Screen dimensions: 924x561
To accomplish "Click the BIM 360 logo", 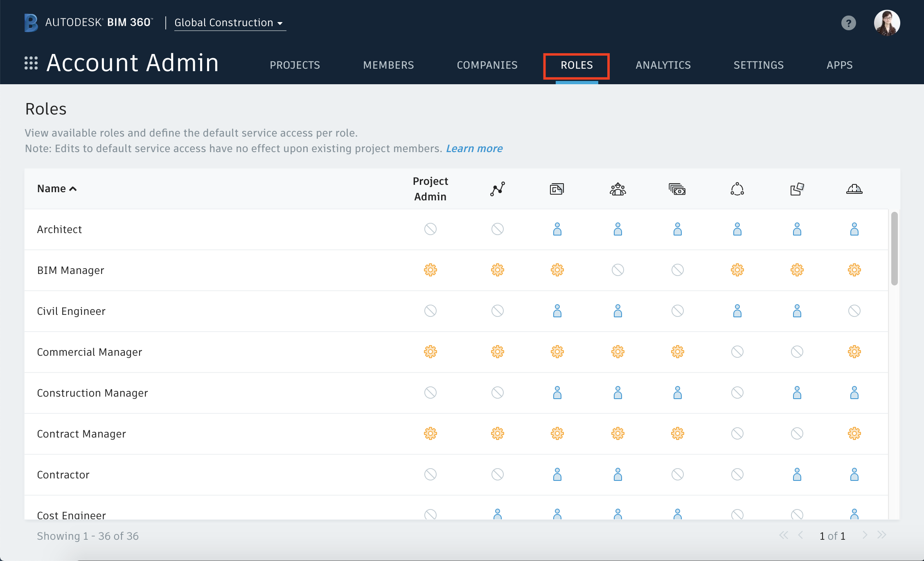I will pyautogui.click(x=31, y=22).
